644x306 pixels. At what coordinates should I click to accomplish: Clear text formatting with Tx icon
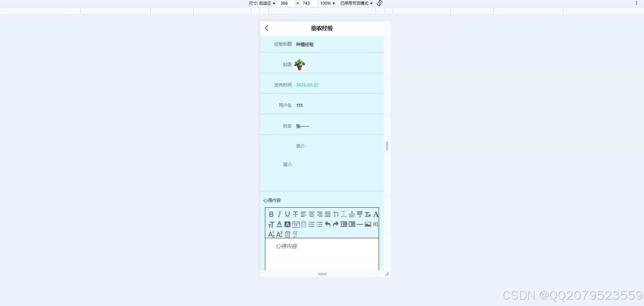[x=368, y=214]
